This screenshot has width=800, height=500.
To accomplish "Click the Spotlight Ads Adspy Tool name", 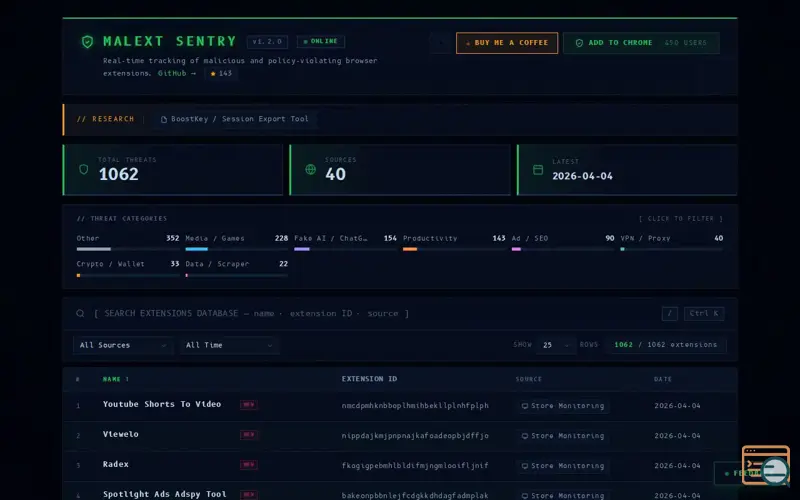I will (x=164, y=494).
